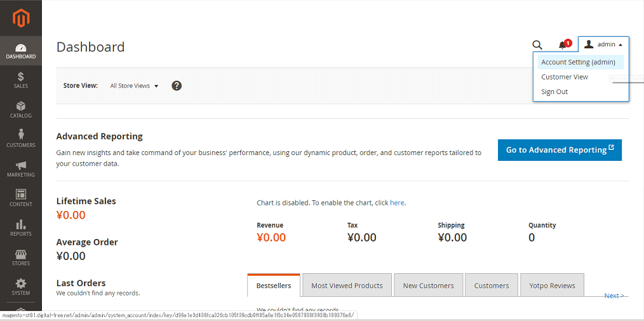The image size is (644, 321).
Task: Collapse the admin user dropdown
Action: [603, 44]
